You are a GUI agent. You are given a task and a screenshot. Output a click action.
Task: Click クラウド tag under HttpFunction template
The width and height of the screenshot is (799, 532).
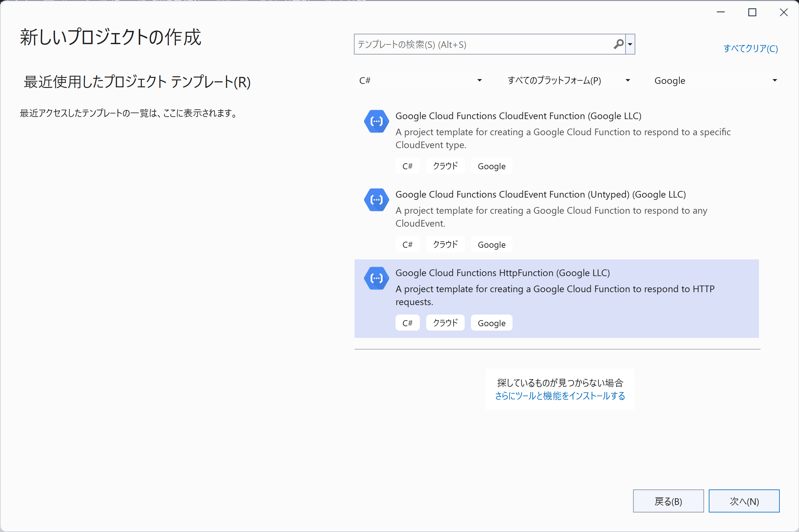point(445,323)
